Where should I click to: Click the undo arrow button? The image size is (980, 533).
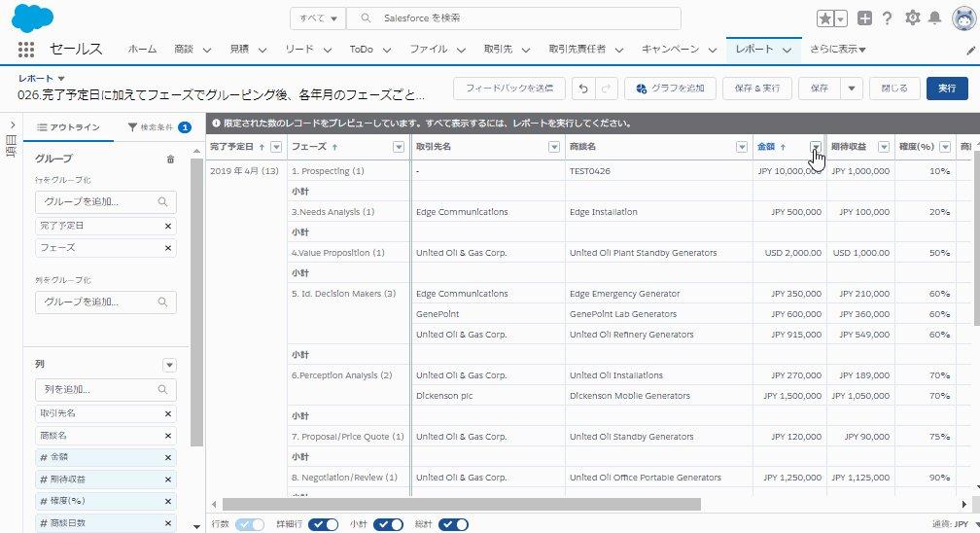(x=583, y=89)
